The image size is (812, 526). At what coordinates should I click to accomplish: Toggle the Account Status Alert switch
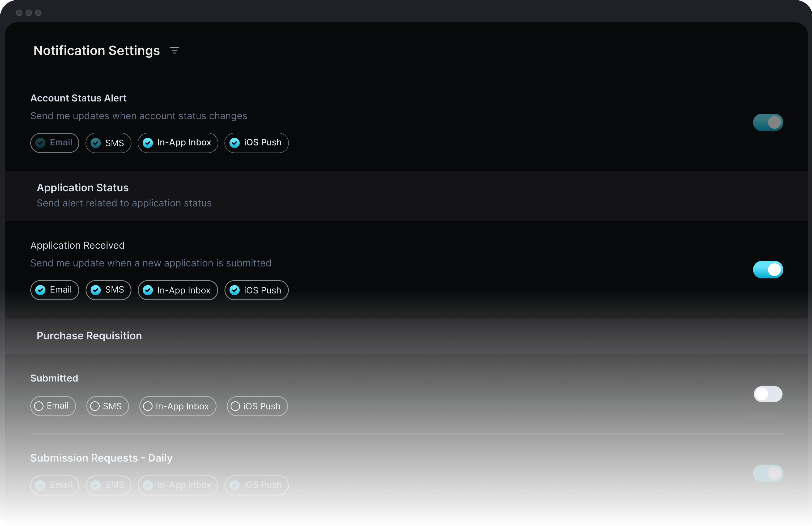coord(768,122)
